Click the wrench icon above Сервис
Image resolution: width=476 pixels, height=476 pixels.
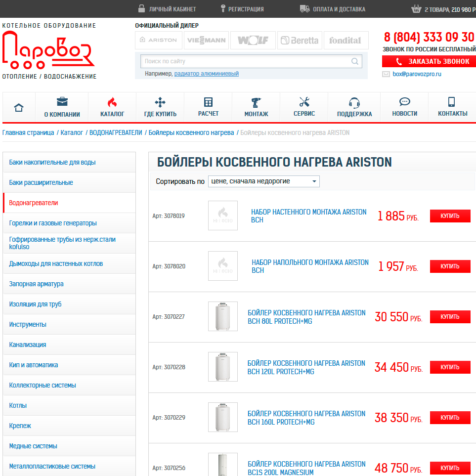tap(304, 102)
